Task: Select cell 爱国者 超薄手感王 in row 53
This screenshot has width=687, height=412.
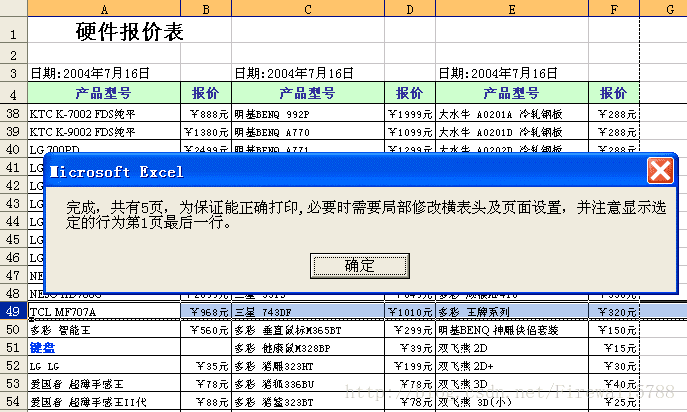Action: [104, 384]
